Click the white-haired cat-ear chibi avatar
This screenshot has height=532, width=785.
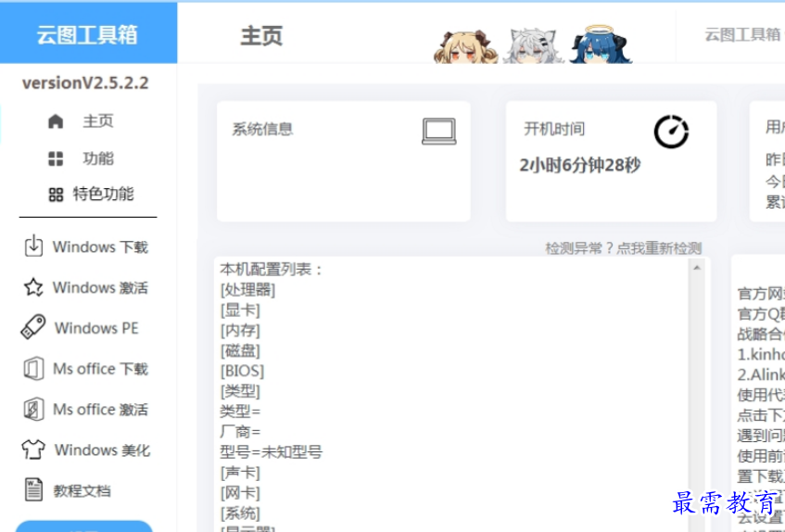533,46
